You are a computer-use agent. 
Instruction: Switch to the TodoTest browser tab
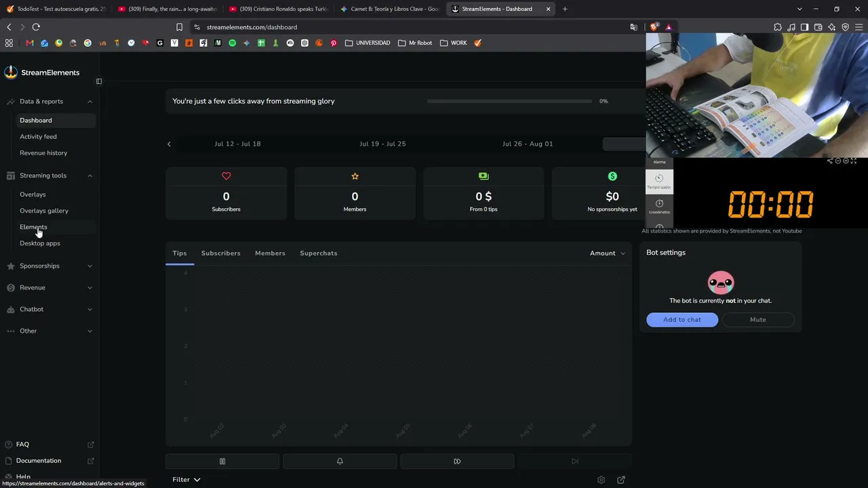(56, 9)
